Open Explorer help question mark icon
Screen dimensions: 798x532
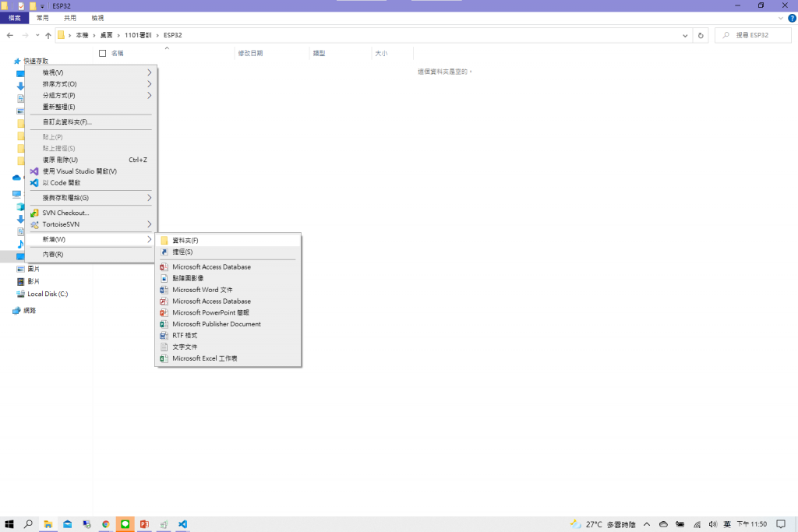tap(792, 18)
